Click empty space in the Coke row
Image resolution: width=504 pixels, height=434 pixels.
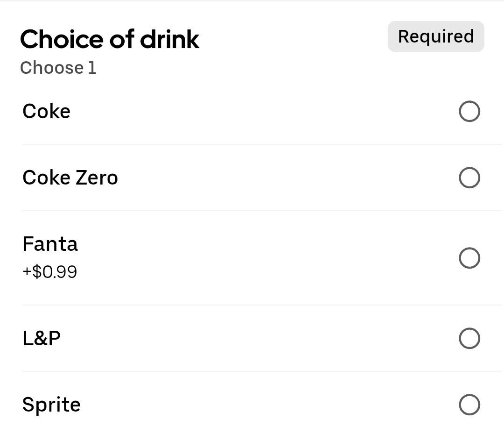261,111
